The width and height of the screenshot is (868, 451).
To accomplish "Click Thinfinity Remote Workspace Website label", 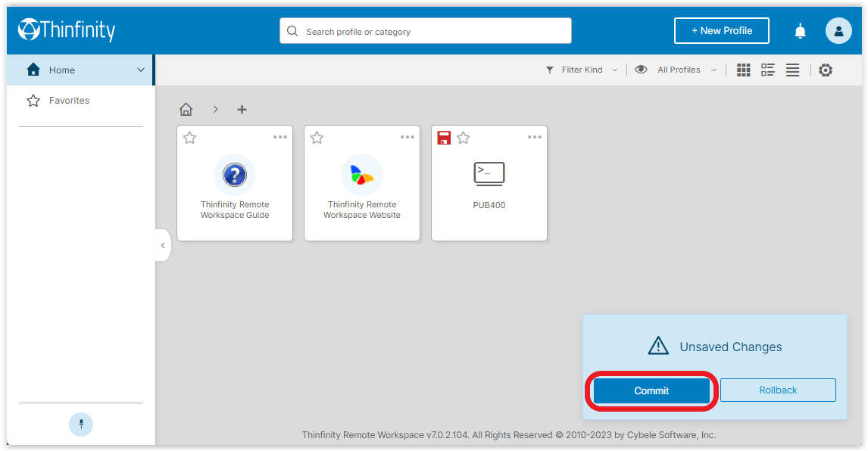I will 362,210.
